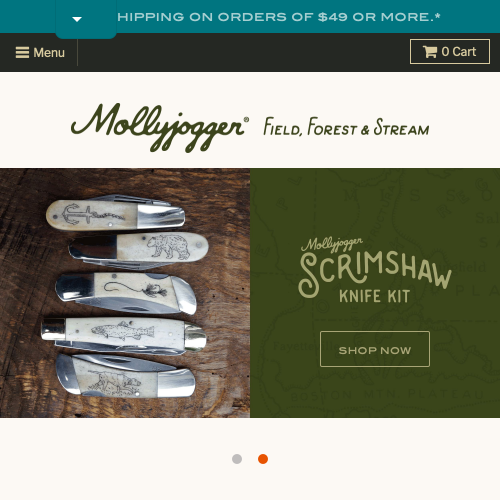The width and height of the screenshot is (500, 500).
Task: Select the orange active carousel dot
Action: tap(263, 459)
